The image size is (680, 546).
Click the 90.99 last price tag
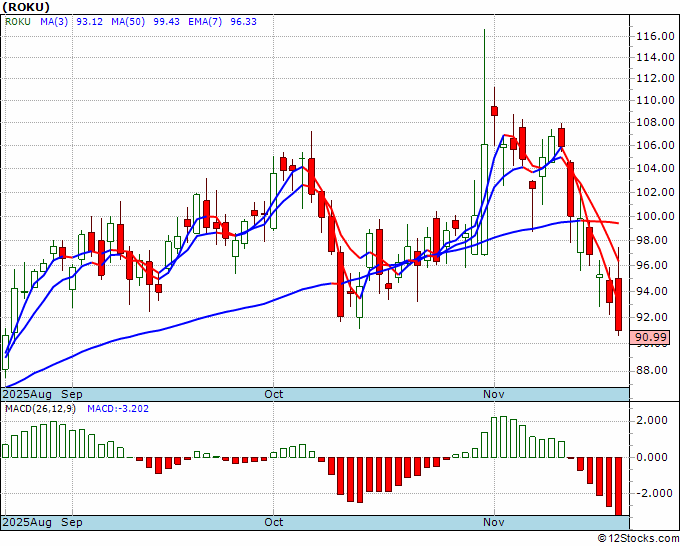(x=650, y=337)
